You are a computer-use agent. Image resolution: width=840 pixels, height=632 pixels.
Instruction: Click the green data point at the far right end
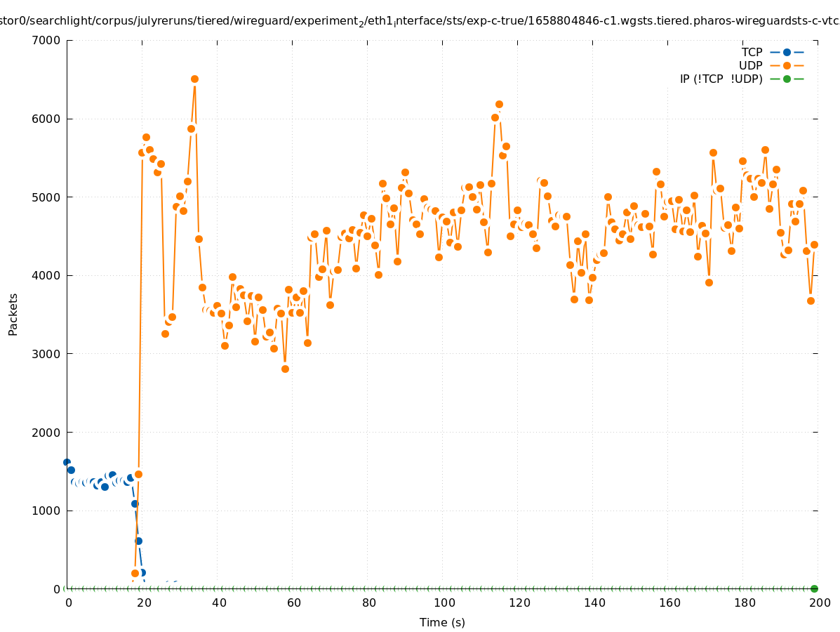[814, 588]
